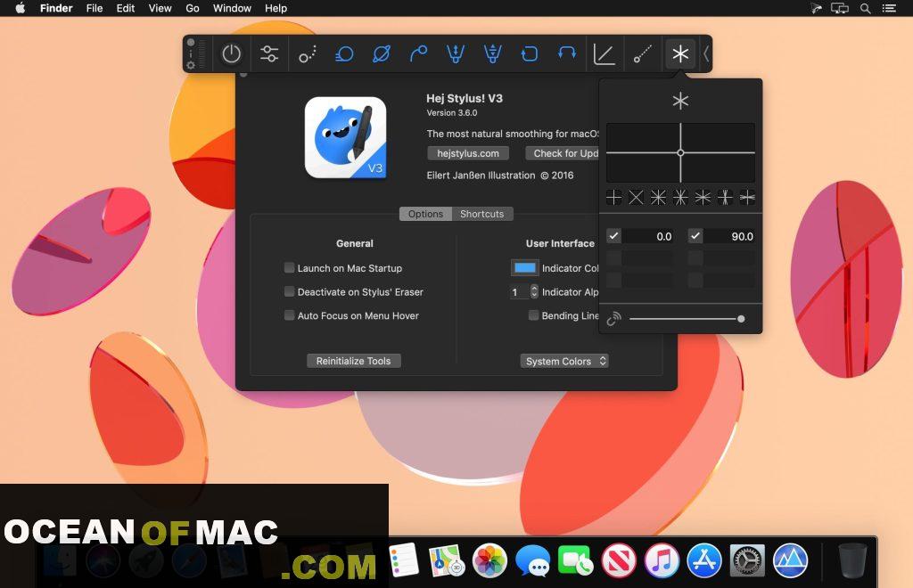913x588 pixels.
Task: Click the 0.0 angle value field
Action: (x=649, y=236)
